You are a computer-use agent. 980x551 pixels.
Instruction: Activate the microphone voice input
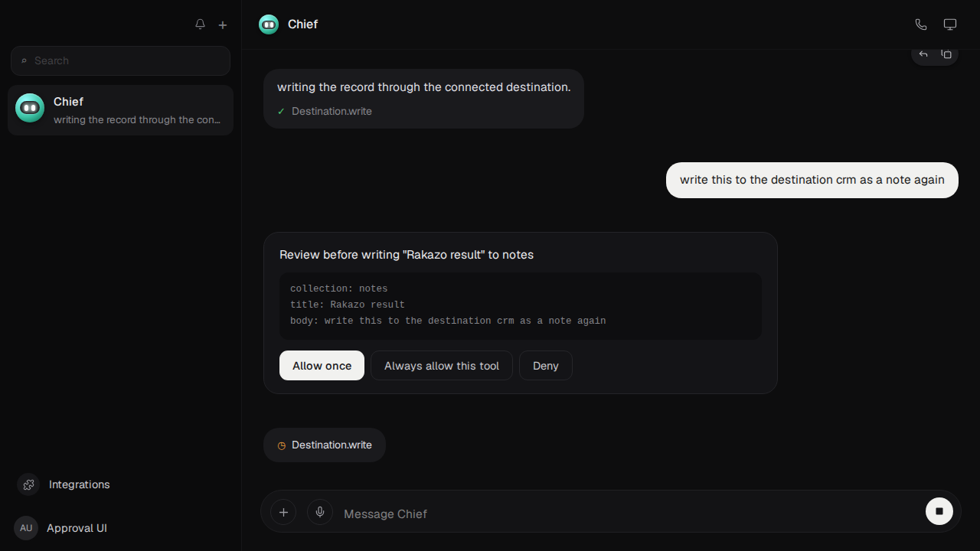point(320,512)
